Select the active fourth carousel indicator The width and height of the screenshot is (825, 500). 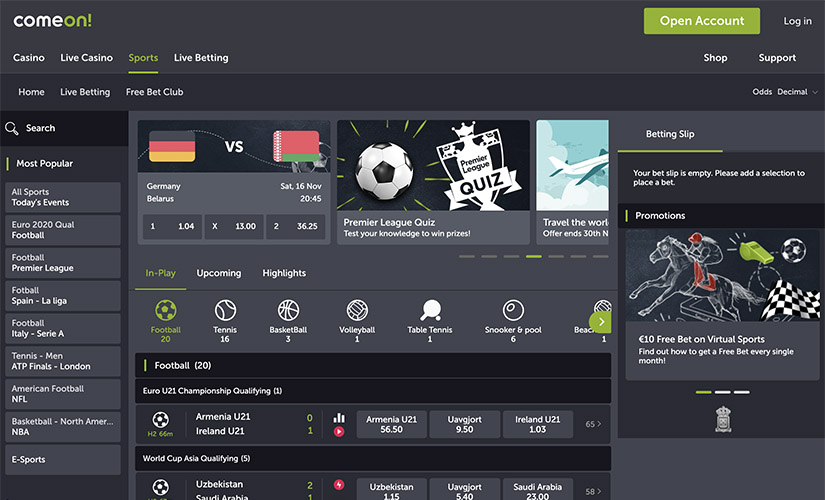click(x=534, y=256)
